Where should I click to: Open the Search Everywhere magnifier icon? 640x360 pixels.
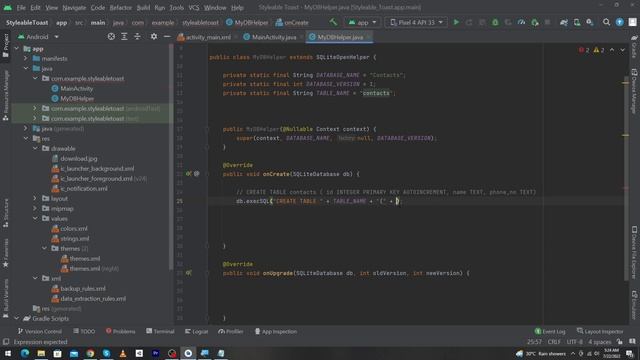[607, 22]
